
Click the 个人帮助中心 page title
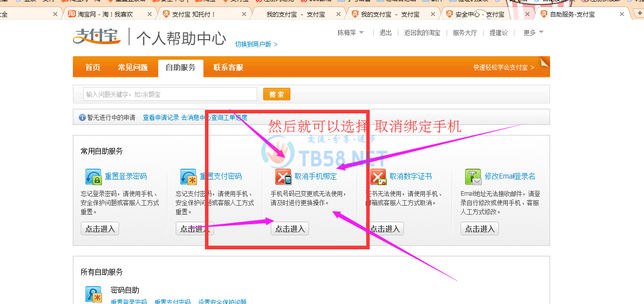click(181, 38)
